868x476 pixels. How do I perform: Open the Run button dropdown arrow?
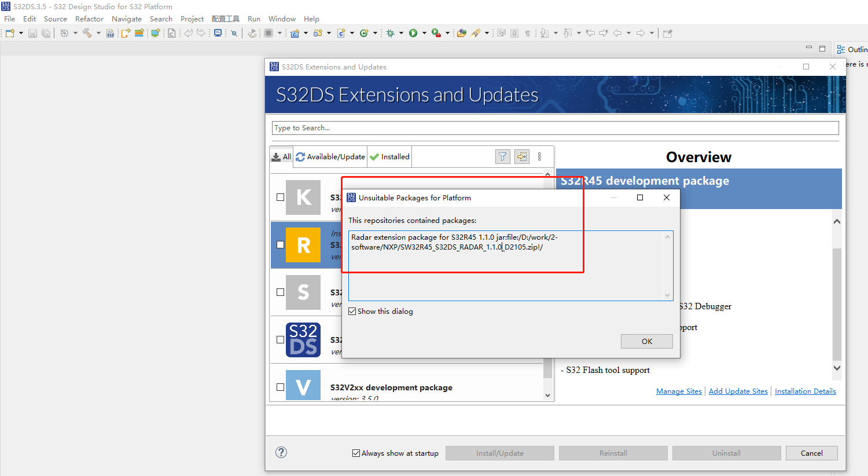click(x=424, y=33)
